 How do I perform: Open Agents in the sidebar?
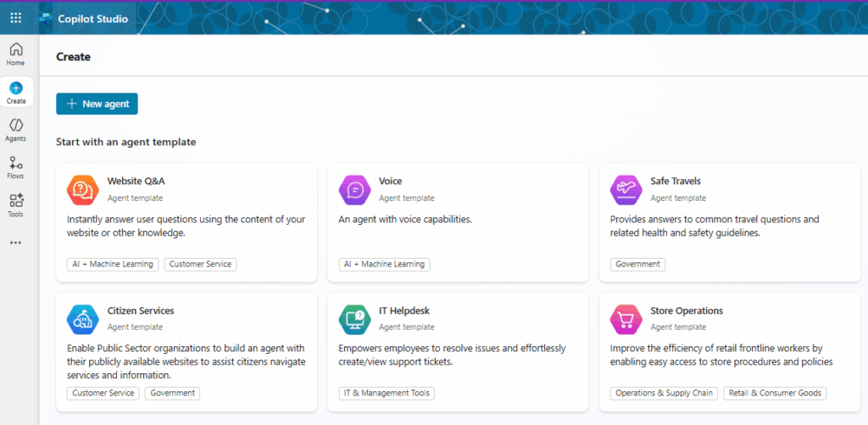(x=15, y=131)
